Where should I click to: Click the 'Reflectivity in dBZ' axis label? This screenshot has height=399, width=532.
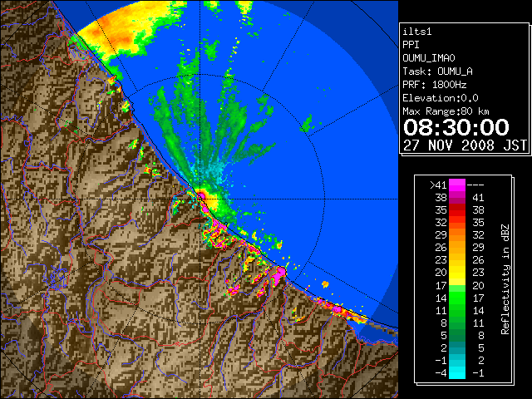click(x=505, y=279)
